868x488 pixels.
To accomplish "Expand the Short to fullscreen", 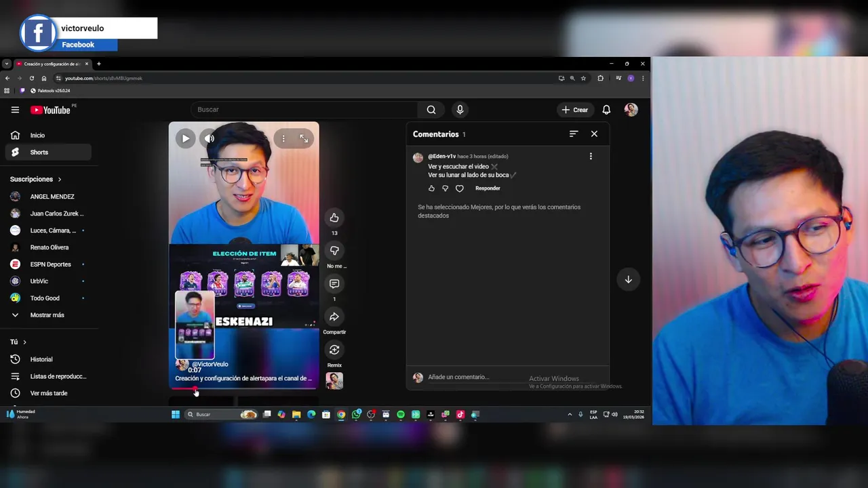I will 304,138.
